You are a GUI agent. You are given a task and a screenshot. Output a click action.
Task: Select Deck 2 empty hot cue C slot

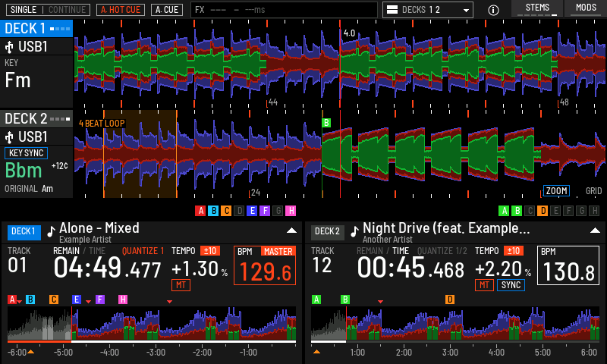pos(530,211)
